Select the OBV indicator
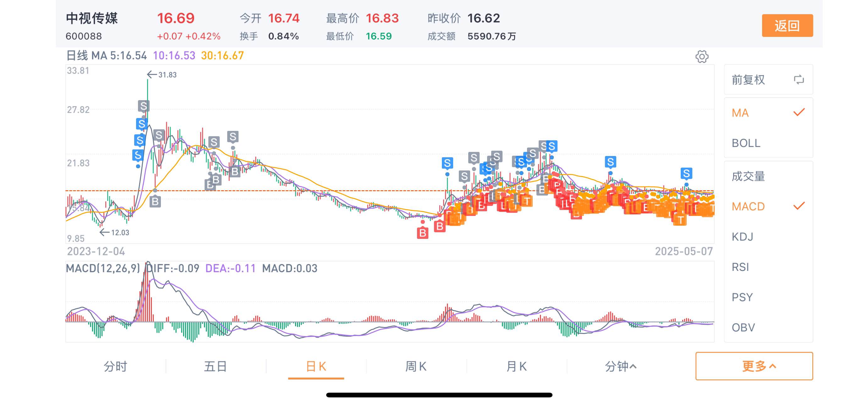The width and height of the screenshot is (868, 398). click(768, 327)
